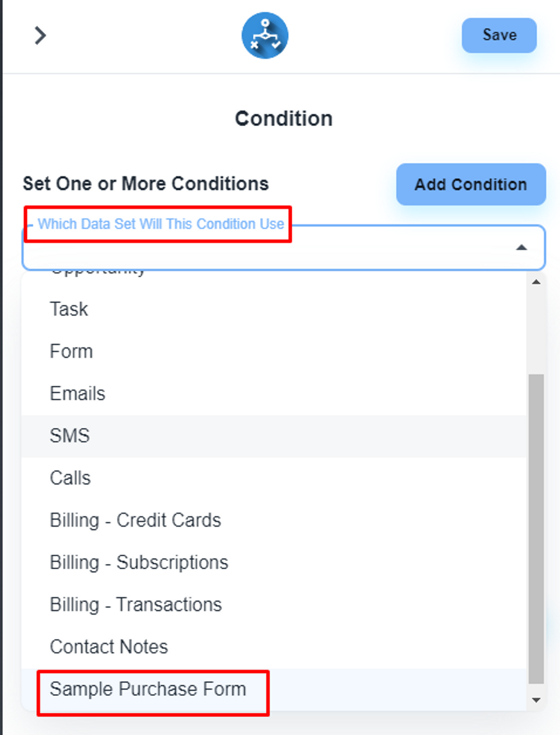Click the Add Condition button
The image size is (560, 735).
coord(470,184)
